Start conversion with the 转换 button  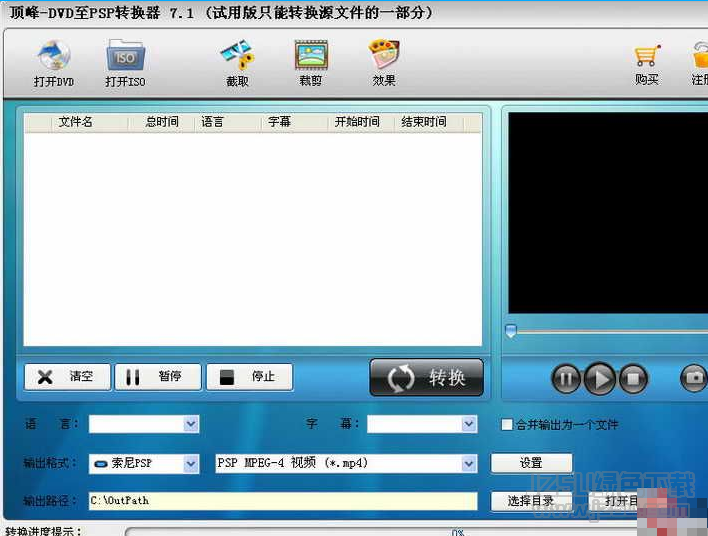coord(427,378)
